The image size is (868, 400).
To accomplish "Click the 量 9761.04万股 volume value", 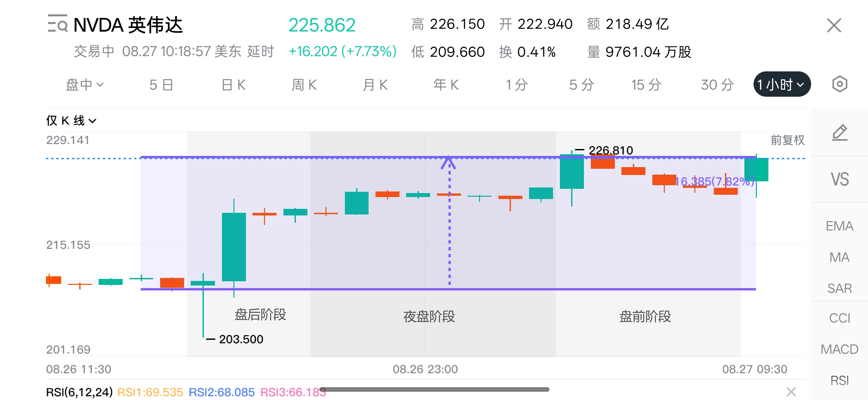I will click(639, 52).
